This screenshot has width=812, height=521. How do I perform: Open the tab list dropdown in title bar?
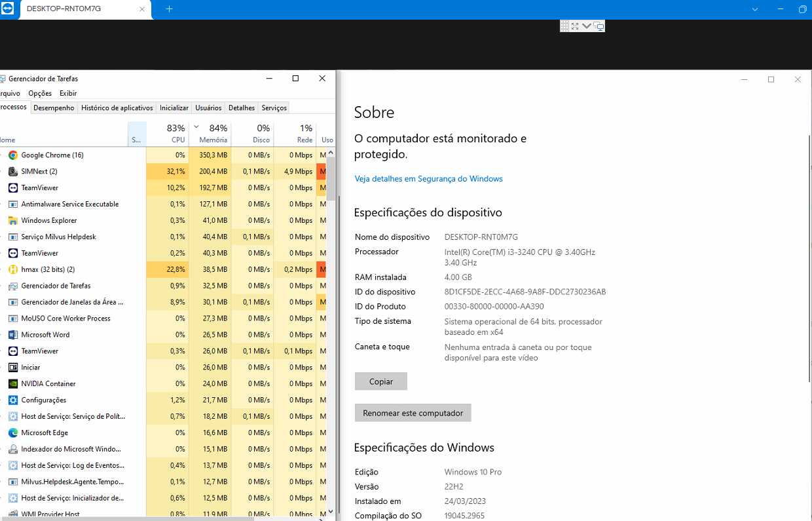click(x=755, y=9)
